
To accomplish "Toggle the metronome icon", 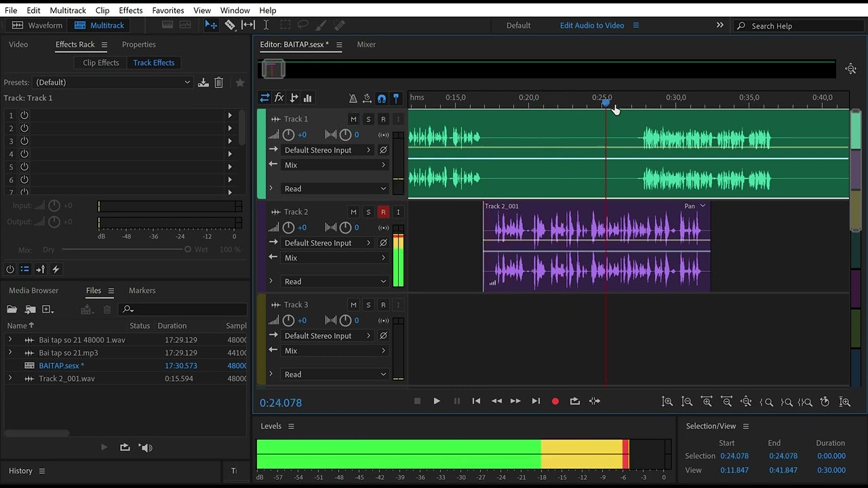I will 353,98.
